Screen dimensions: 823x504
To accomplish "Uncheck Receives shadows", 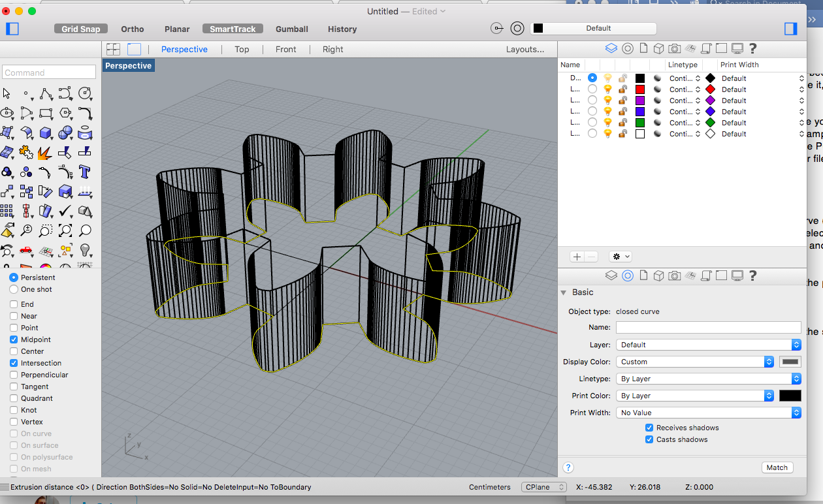I will pyautogui.click(x=649, y=428).
